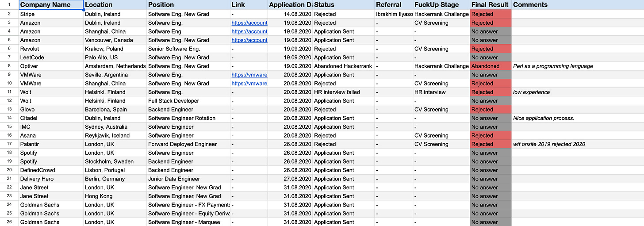The width and height of the screenshot is (644, 226).
Task: Select the "Glovo" company cell
Action: click(x=51, y=110)
